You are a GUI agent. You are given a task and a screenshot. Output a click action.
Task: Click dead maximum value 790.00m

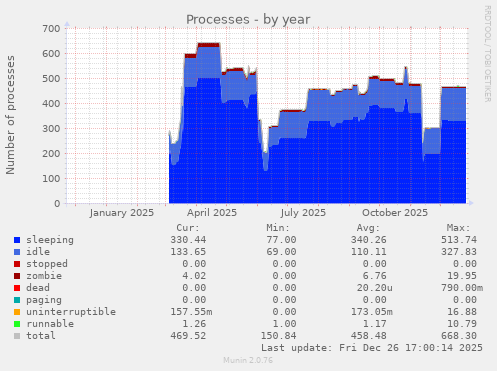pos(462,288)
